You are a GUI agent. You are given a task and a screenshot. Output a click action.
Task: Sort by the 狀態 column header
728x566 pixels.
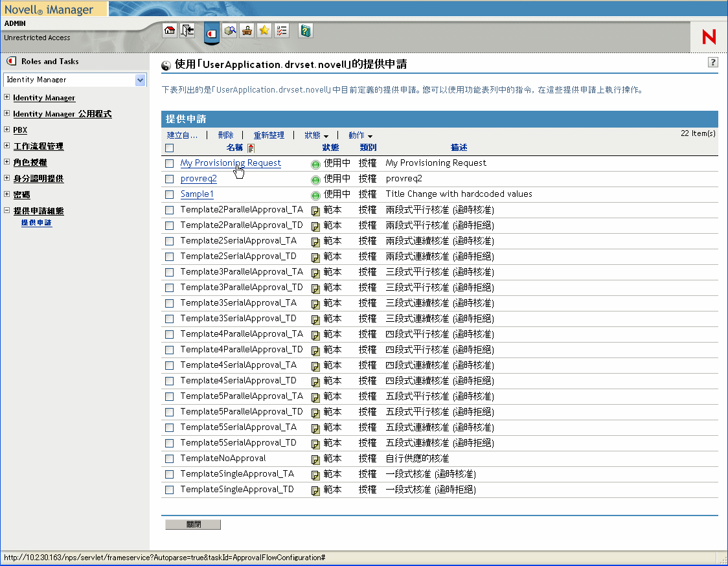pyautogui.click(x=330, y=148)
